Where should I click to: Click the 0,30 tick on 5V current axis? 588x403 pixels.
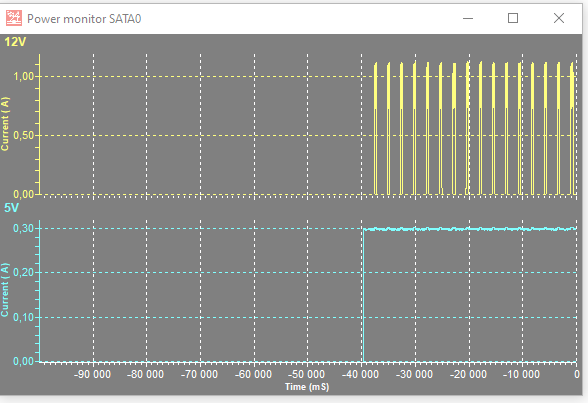(24, 228)
